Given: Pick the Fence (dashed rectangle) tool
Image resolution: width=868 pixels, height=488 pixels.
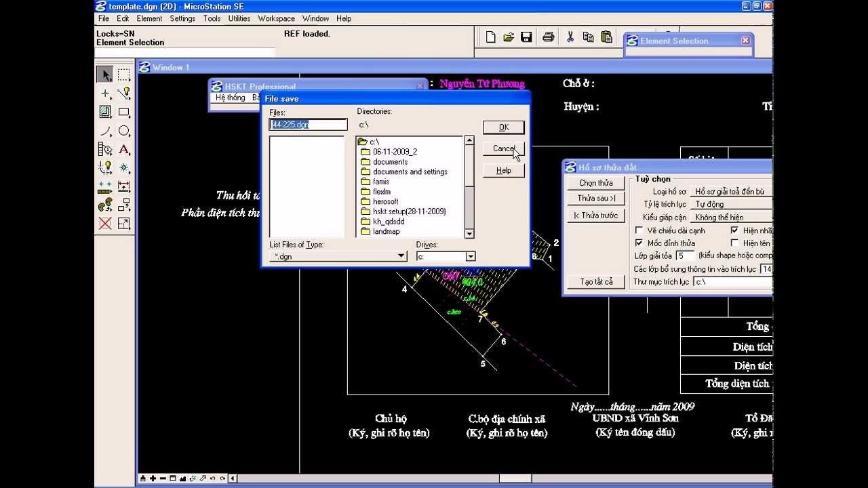Looking at the screenshot, I should 124,75.
